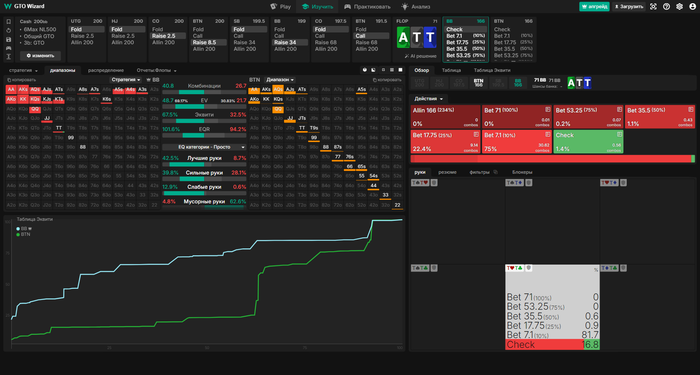Viewport: 700px width, 375px height.
Task: Click AI решение under flop cards
Action: (x=421, y=56)
